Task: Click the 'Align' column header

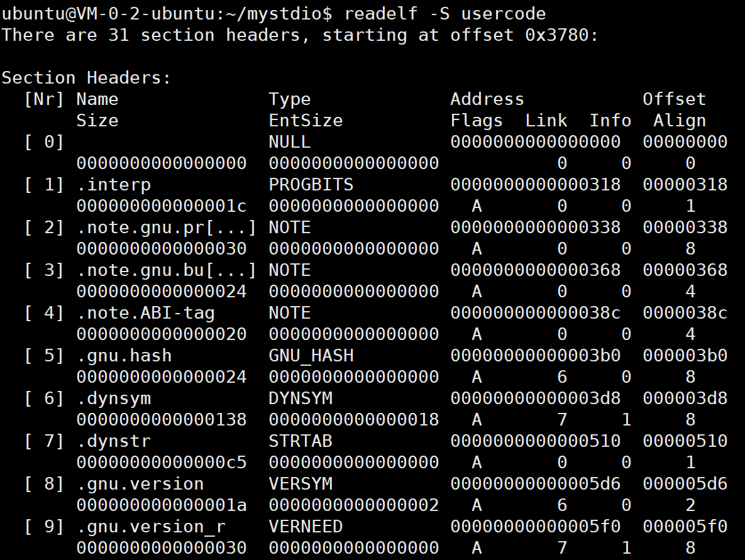Action: 680,121
